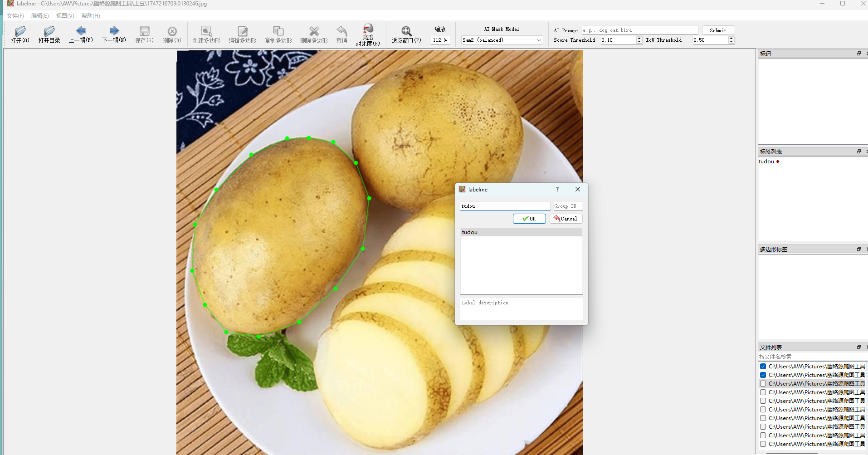Click the Submit button for AI Prompt
Viewport: 868px width, 455px height.
pos(718,30)
